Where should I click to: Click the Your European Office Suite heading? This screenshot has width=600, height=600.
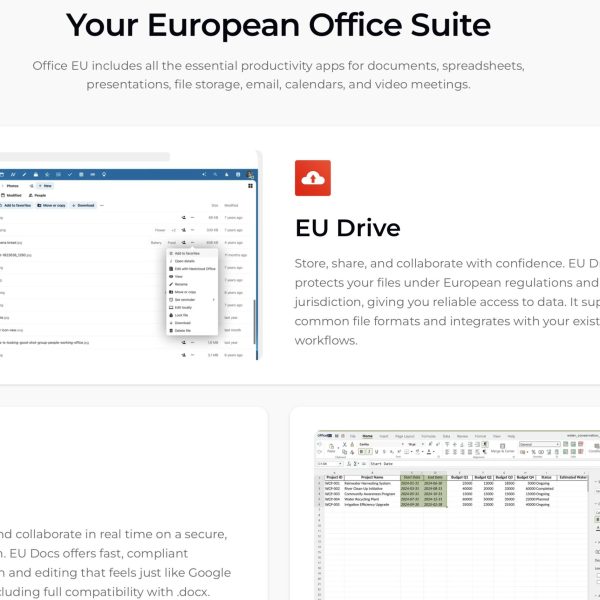click(x=278, y=25)
